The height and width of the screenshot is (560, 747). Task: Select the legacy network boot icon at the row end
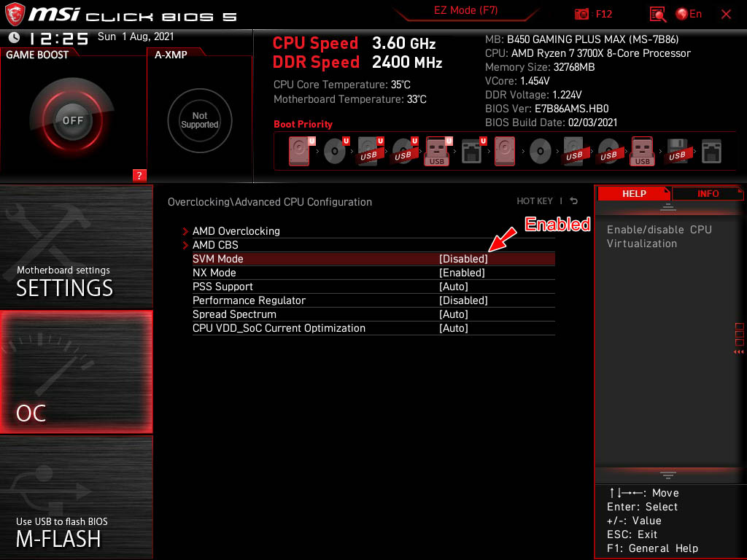pyautogui.click(x=711, y=152)
